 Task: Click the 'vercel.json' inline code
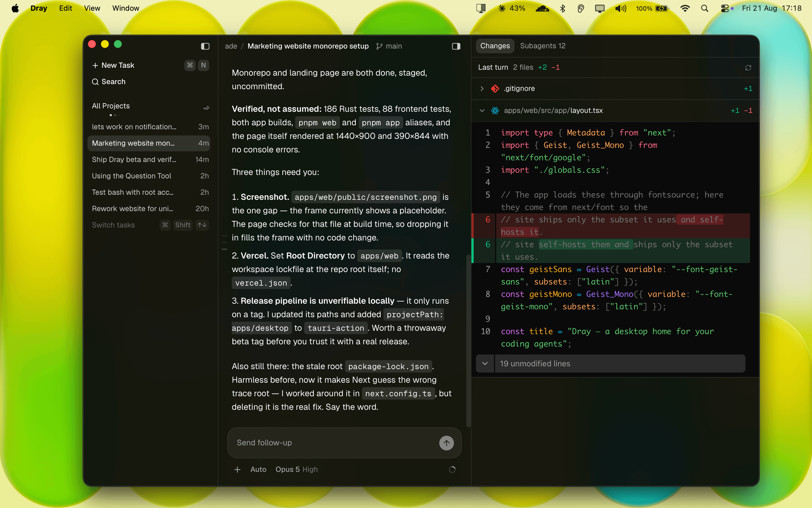click(261, 283)
